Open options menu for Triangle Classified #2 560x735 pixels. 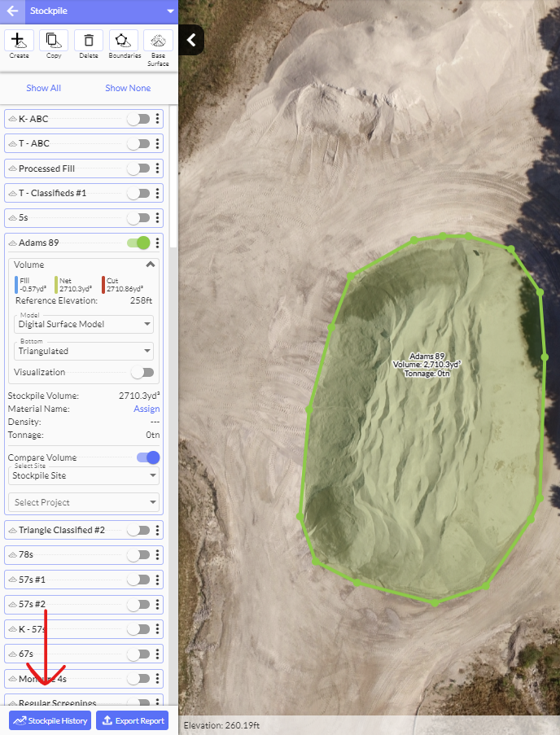[x=157, y=530]
